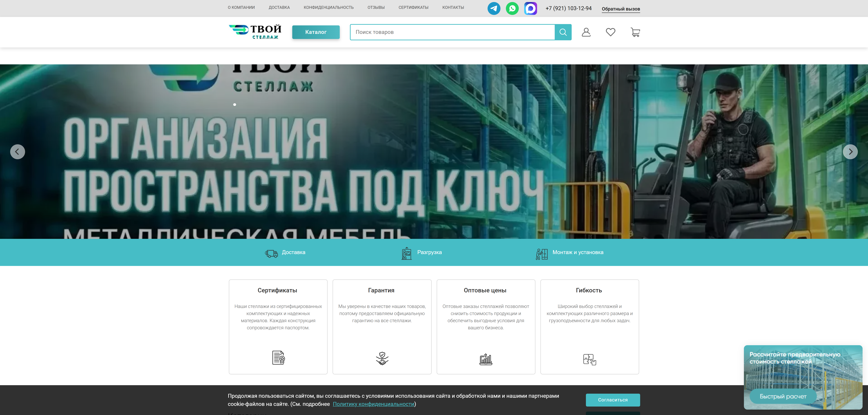Screen dimensions: 868x415
Task: Open the Каталог dropdown
Action: [316, 32]
